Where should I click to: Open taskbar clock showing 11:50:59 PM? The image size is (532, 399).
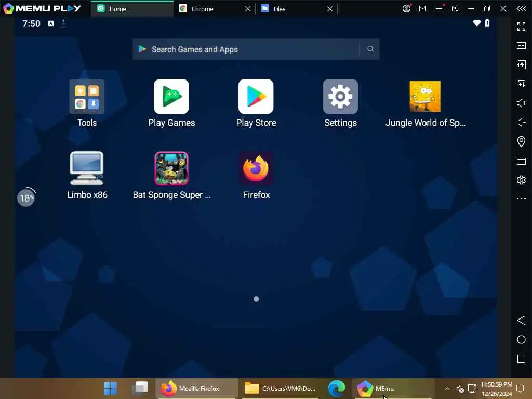point(496,389)
